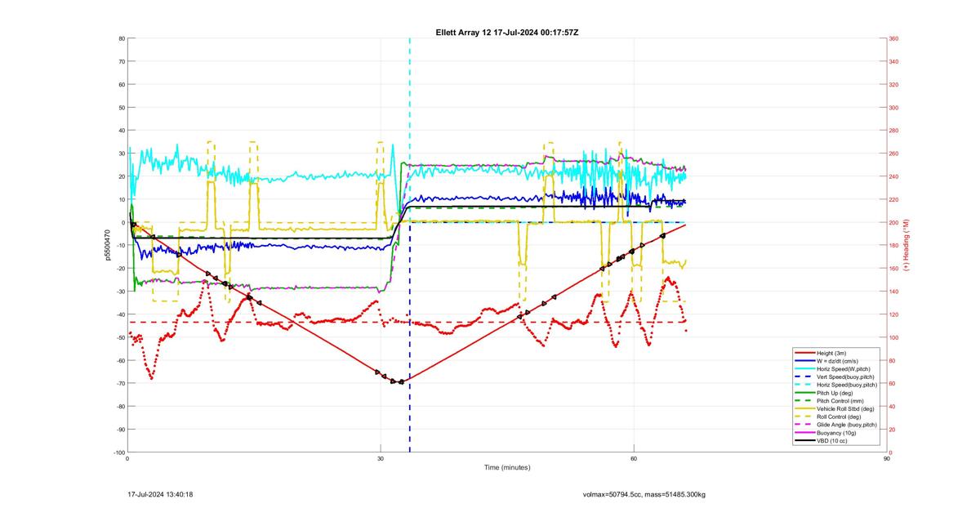
Task: Click the x-axis tick label '90'
Action: 887,459
